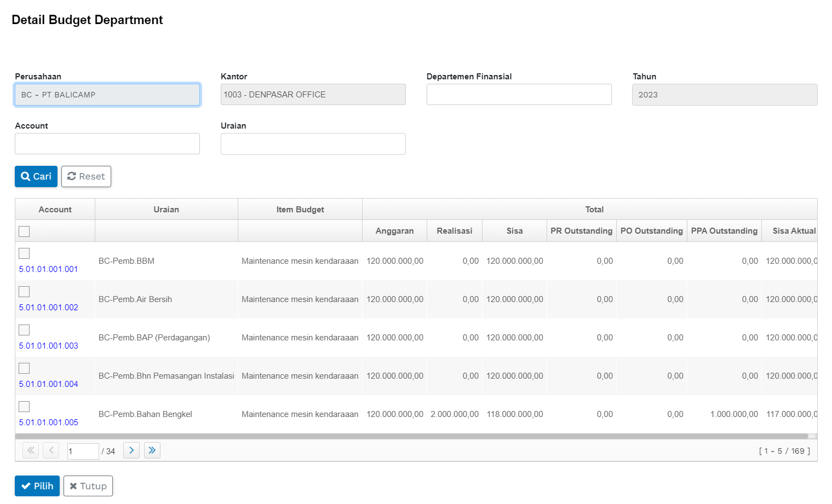This screenshot has height=504, width=832.
Task: Open the Kantor office field
Action: point(313,95)
